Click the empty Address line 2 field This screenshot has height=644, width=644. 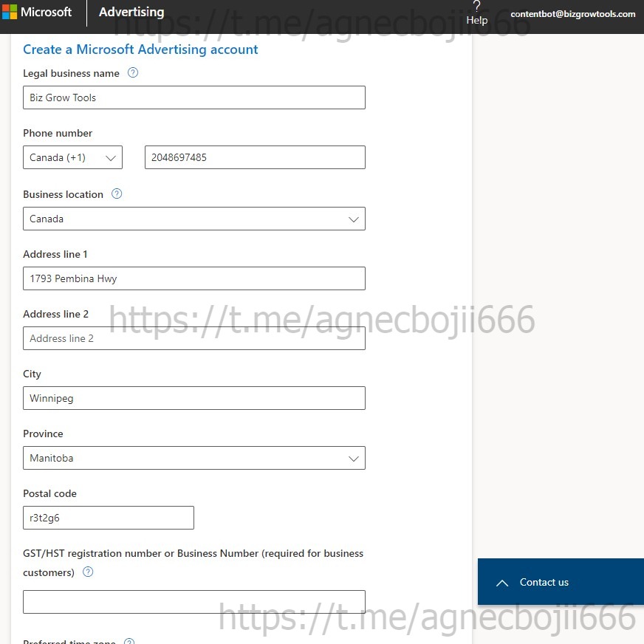[x=193, y=338]
